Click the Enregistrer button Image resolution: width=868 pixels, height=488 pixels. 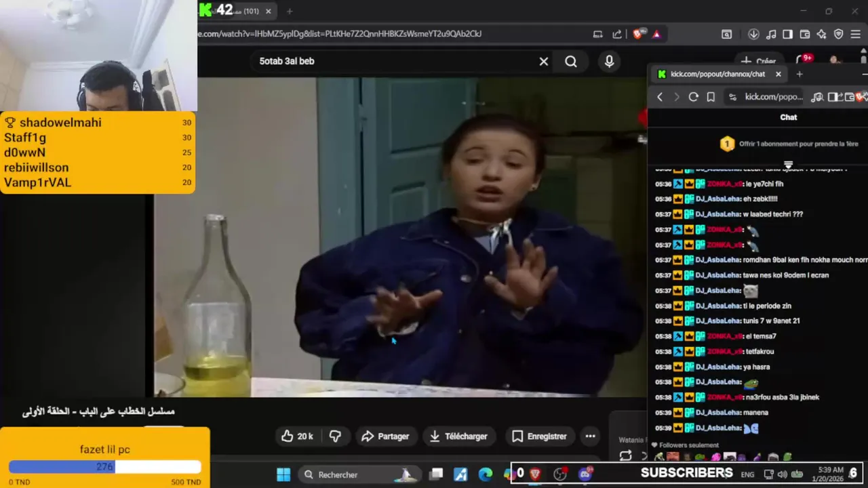coord(539,436)
